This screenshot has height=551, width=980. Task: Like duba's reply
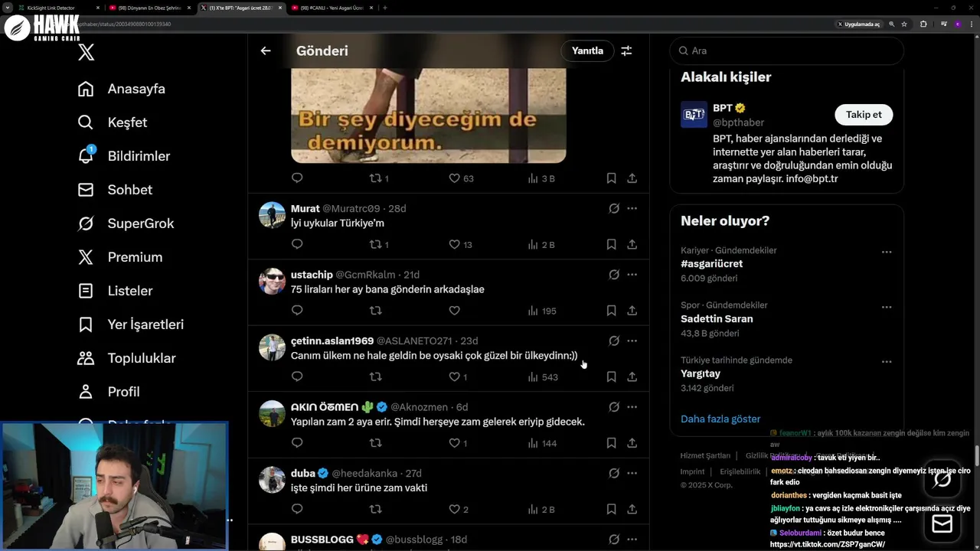click(454, 509)
